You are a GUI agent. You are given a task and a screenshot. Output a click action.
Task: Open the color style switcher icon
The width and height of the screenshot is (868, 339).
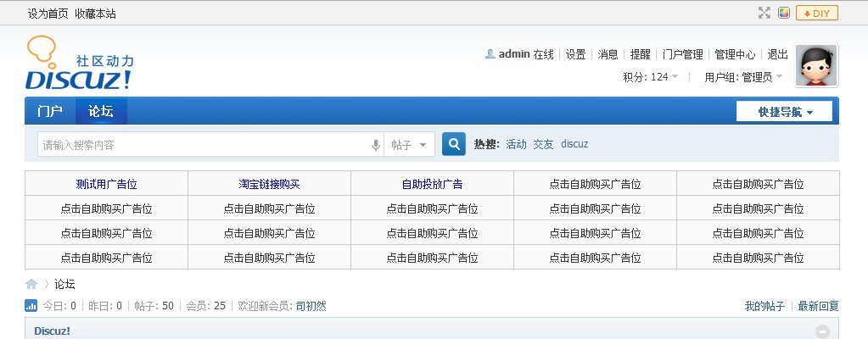(783, 14)
